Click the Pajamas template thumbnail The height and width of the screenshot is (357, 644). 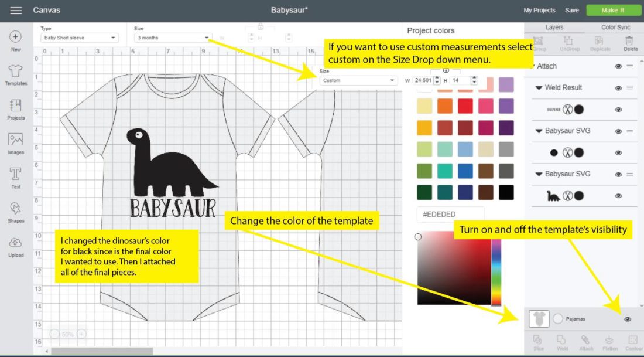pos(539,319)
